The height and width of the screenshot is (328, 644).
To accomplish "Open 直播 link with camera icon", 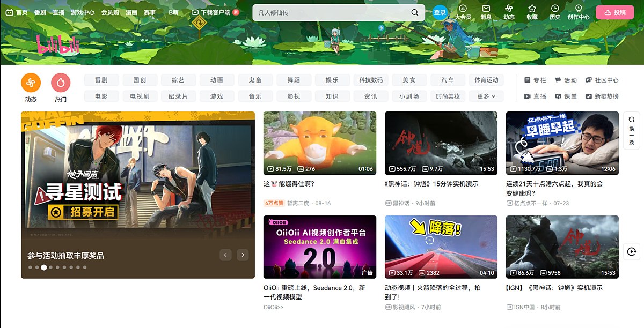I will tap(535, 96).
